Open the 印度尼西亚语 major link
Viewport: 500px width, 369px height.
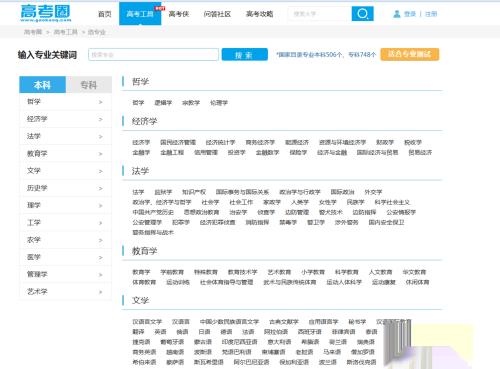click(239, 342)
